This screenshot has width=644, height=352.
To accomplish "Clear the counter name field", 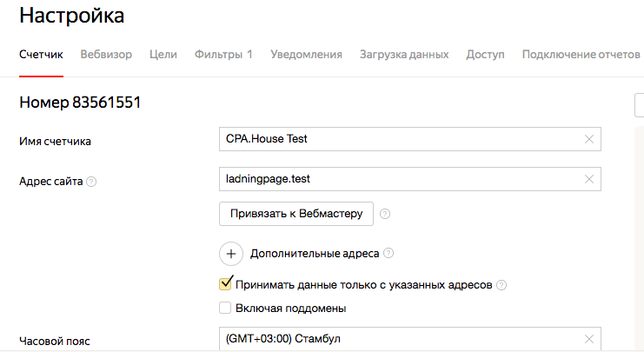I will 589,139.
